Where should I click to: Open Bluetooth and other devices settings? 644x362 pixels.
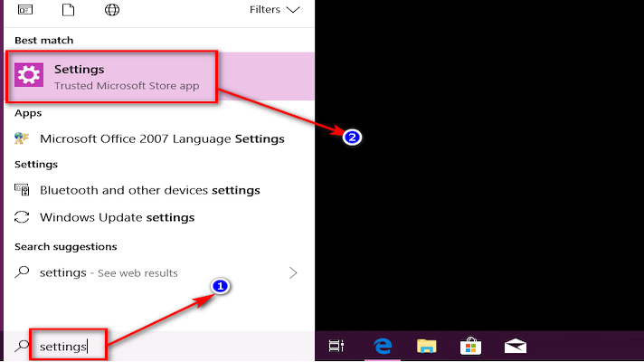(159, 190)
